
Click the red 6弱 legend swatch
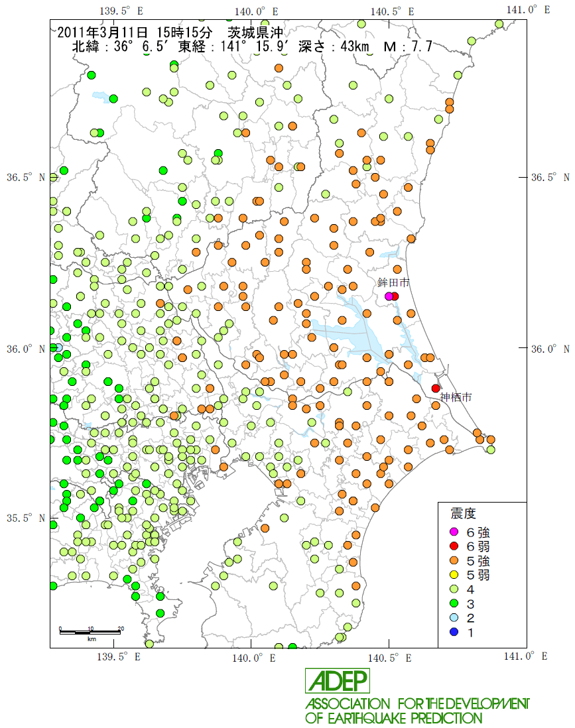[454, 546]
